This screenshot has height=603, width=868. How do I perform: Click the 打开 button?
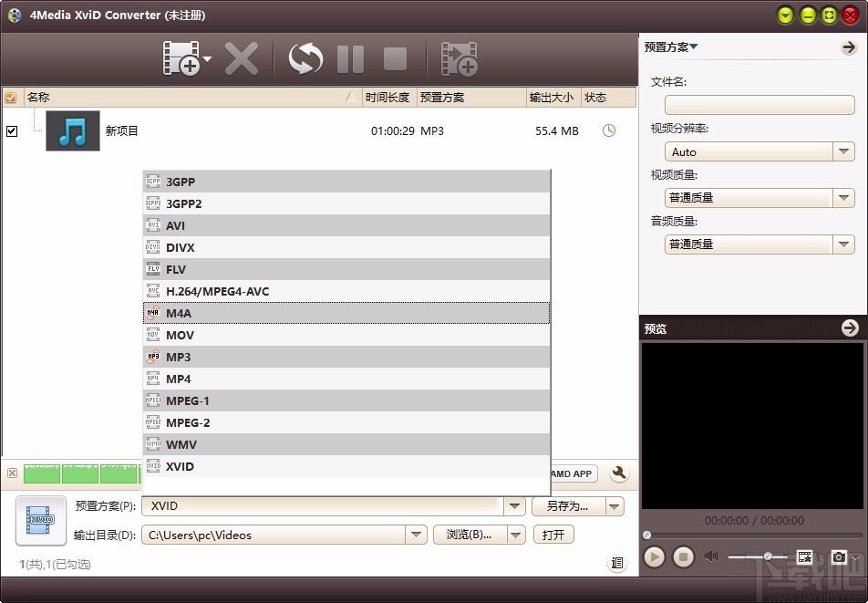pyautogui.click(x=553, y=535)
